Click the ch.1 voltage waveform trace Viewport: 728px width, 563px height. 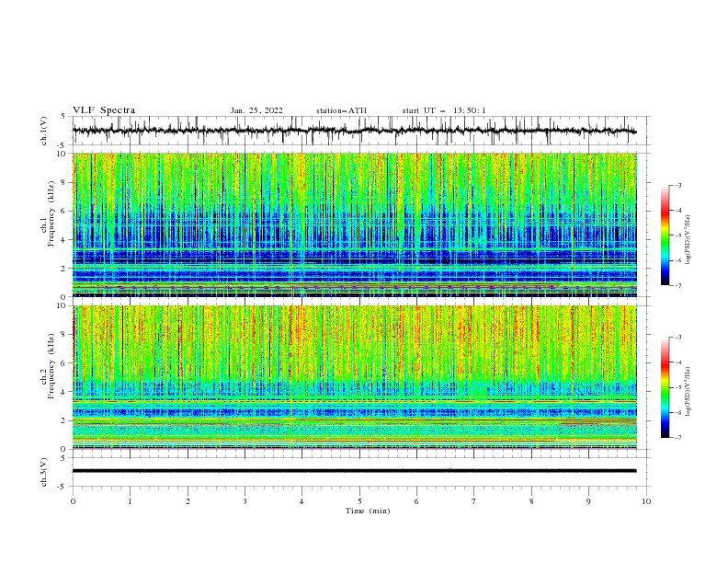click(354, 131)
